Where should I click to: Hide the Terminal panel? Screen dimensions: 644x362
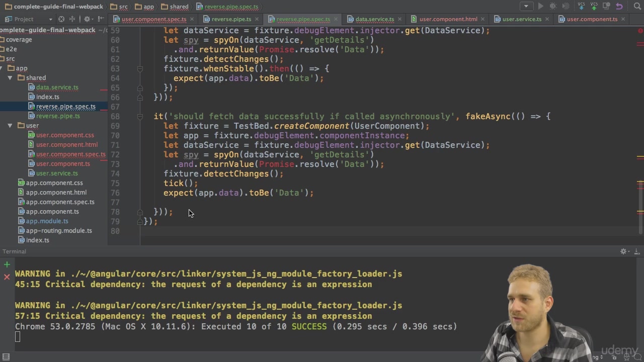(636, 251)
